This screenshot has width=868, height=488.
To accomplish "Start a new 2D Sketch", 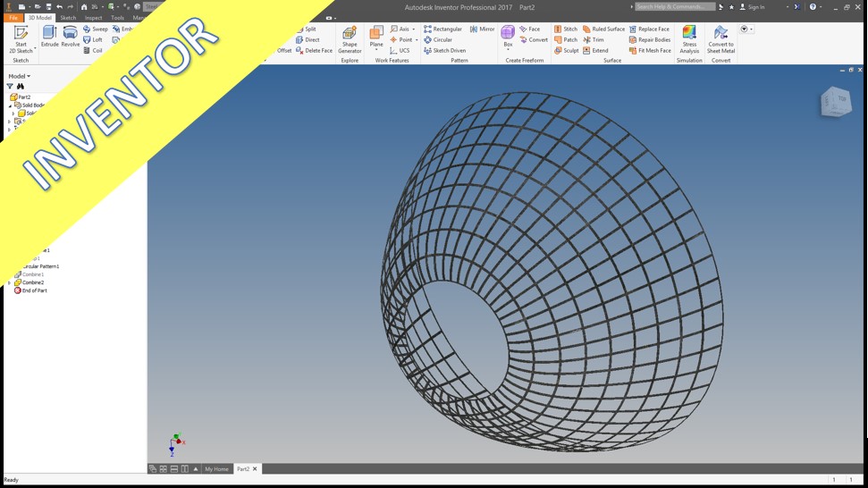I will tap(21, 39).
